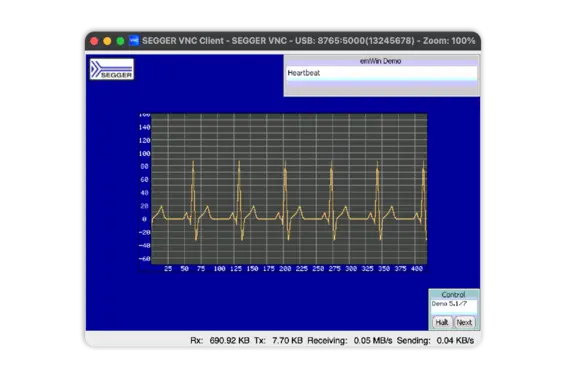Click the Receiving 0.05 MB/s status entry
This screenshot has height=378, width=566.
pos(350,340)
